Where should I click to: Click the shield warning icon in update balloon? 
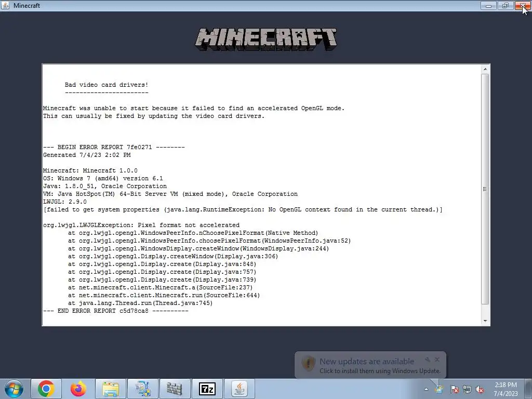[309, 363]
